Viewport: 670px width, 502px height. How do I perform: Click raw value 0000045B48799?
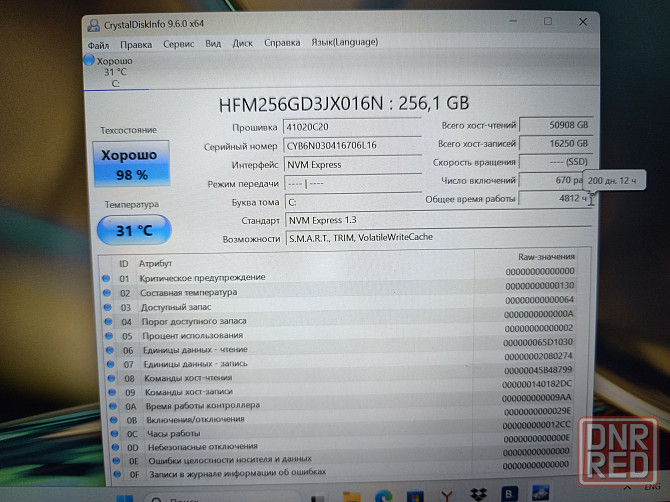coord(538,370)
